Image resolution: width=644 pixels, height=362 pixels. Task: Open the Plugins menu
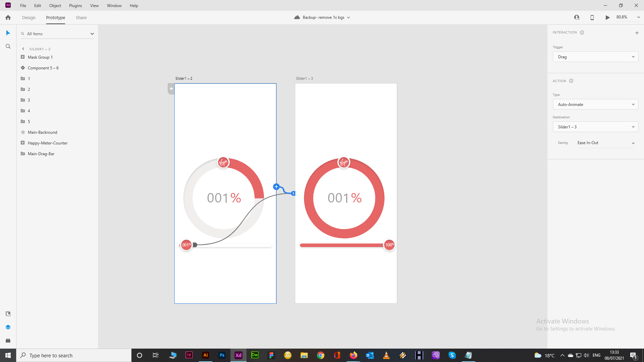[x=75, y=5]
